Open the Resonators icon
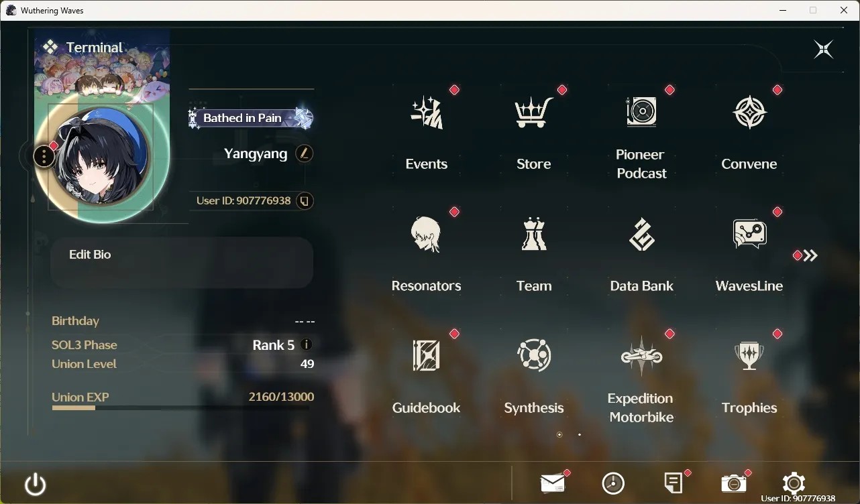Screen dimensions: 860x504 (427, 234)
